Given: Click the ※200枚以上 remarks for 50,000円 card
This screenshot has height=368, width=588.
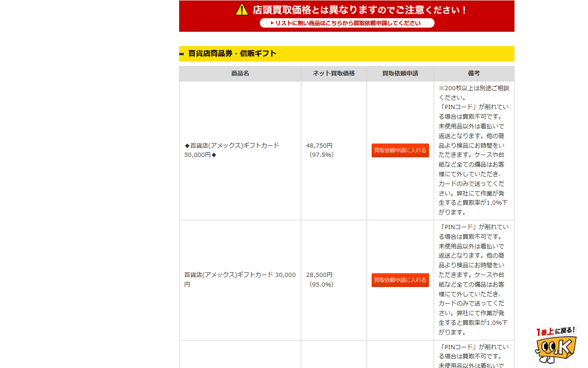Looking at the screenshot, I should [474, 150].
